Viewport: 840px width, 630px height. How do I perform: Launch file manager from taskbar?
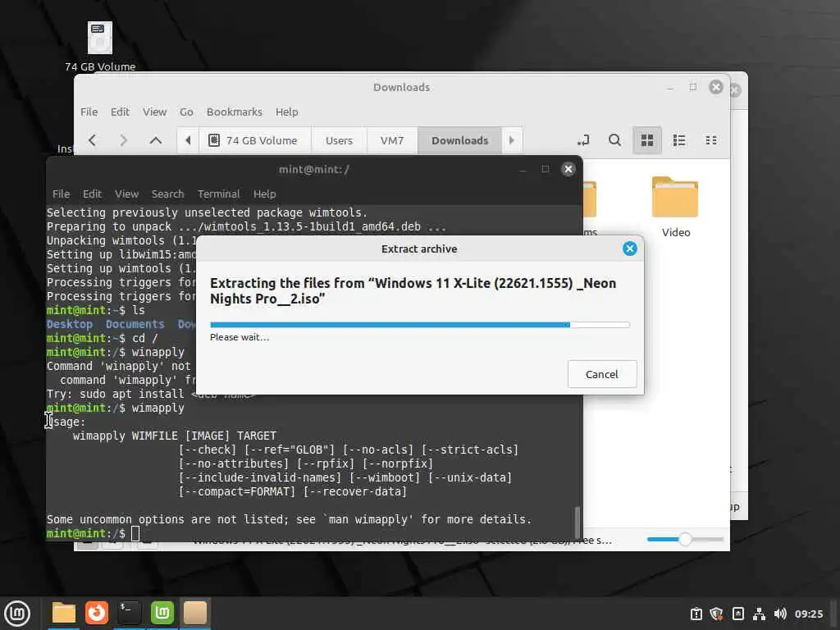pos(64,613)
